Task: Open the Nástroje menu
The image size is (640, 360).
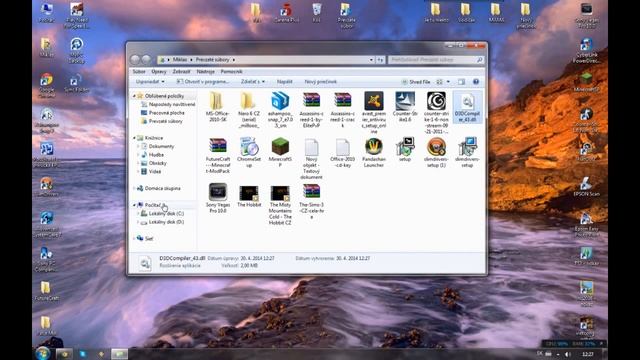Action: [x=205, y=71]
